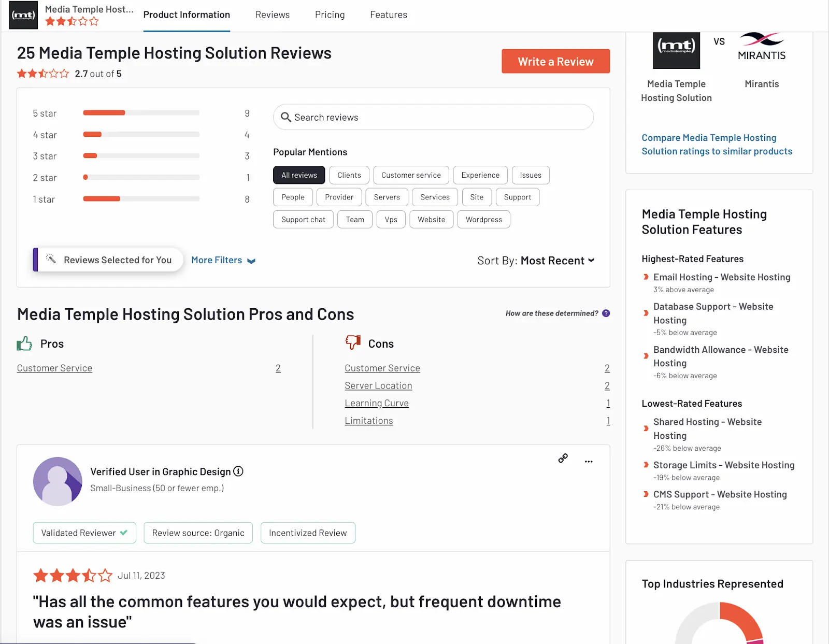Click header star rating under product name

72,21
